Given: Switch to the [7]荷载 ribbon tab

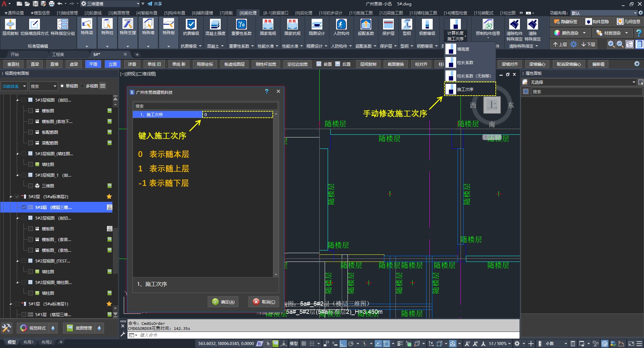Looking at the screenshot, I should point(226,13).
